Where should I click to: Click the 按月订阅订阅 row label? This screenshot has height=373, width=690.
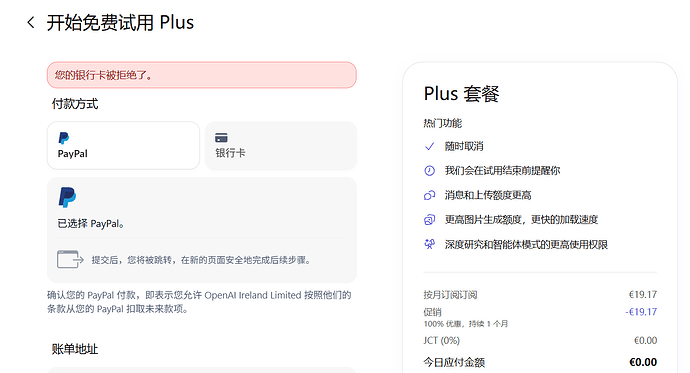[x=450, y=295]
